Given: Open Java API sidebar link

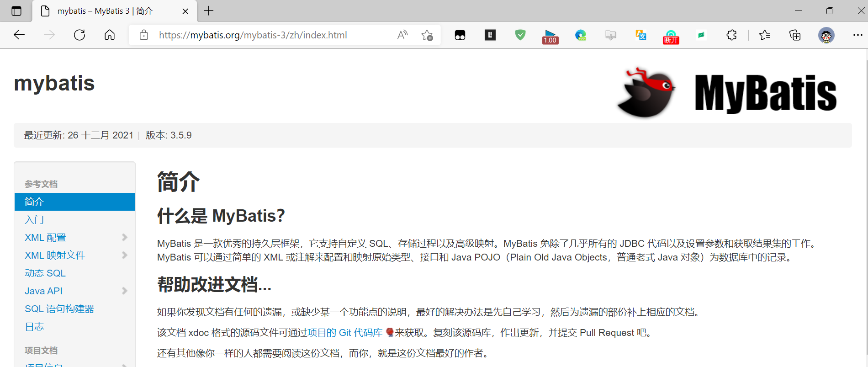Looking at the screenshot, I should [43, 291].
